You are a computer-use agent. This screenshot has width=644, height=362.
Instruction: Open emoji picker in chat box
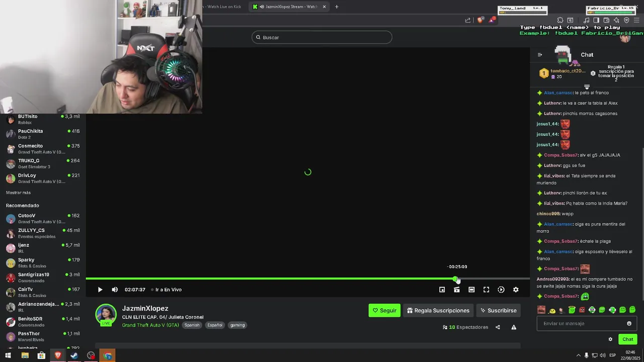click(x=629, y=323)
